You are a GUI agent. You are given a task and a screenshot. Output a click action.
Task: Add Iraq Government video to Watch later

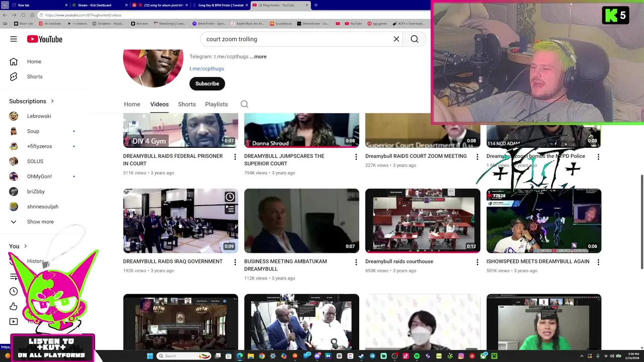pyautogui.click(x=230, y=197)
